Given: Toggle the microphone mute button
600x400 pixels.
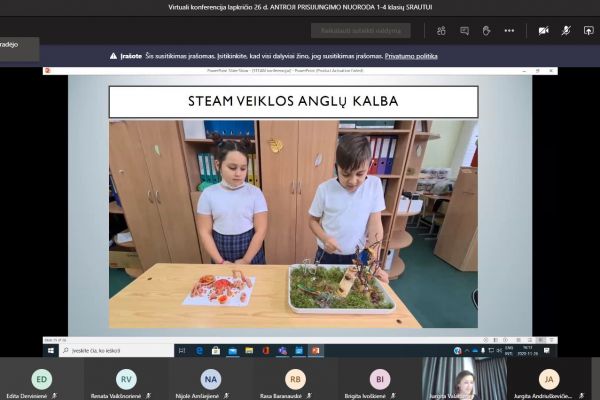Looking at the screenshot, I should tap(566, 31).
